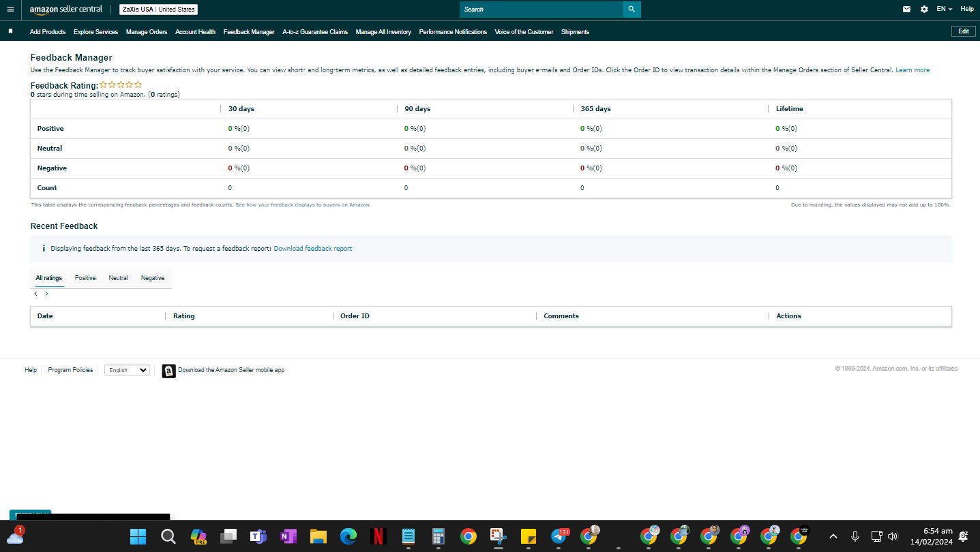
Task: Open Sticky Notes from taskbar
Action: (x=529, y=536)
